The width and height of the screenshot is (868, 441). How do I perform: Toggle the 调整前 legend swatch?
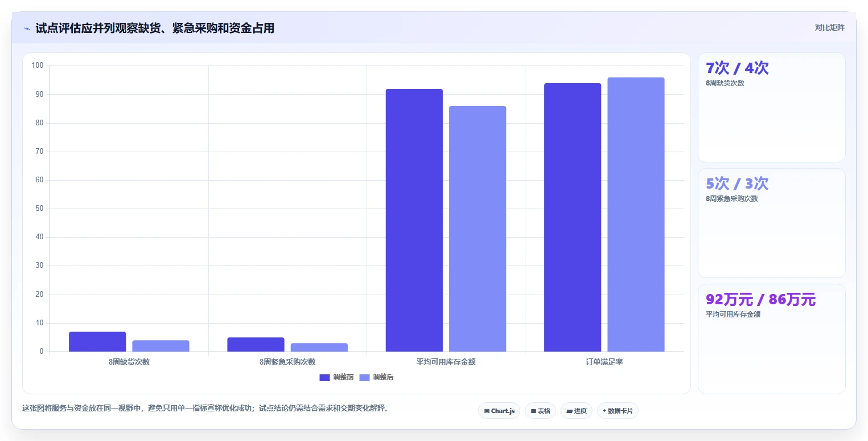coord(324,377)
